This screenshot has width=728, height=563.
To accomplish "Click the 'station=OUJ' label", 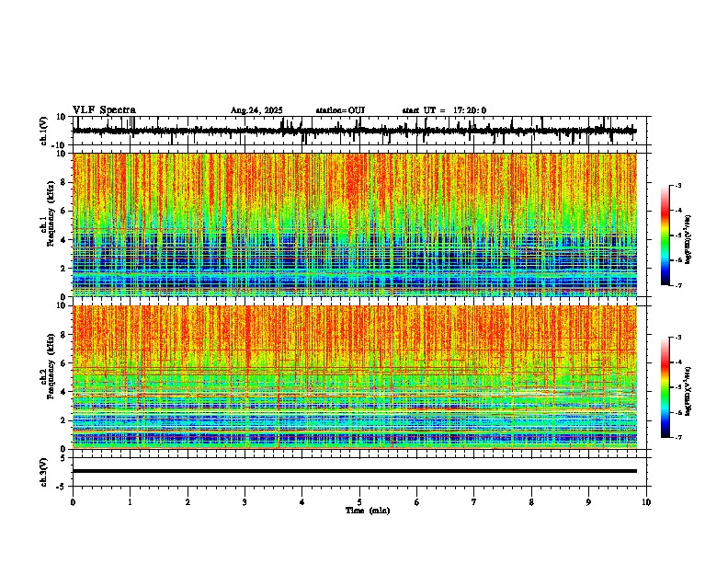I will [340, 110].
